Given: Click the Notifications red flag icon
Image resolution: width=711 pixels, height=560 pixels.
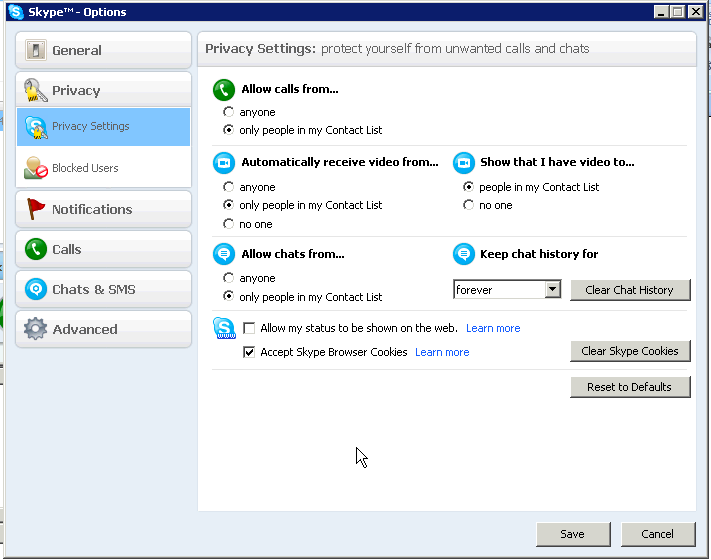Looking at the screenshot, I should (x=36, y=209).
